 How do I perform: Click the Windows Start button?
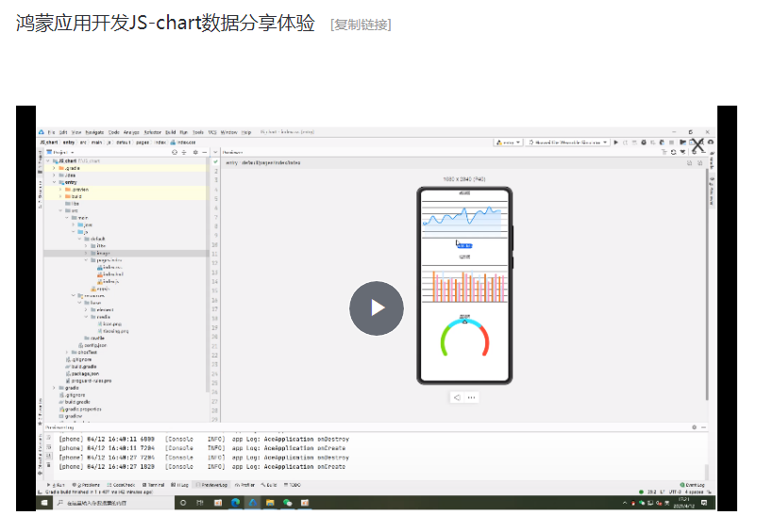point(44,503)
